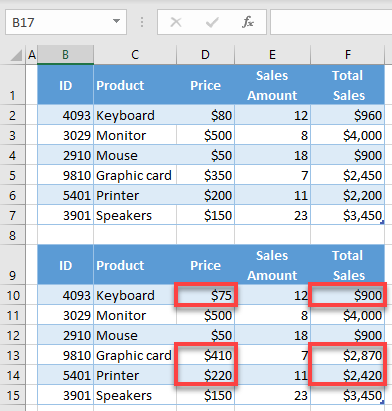This screenshot has width=392, height=411.
Task: Select column A header
Action: (x=32, y=54)
